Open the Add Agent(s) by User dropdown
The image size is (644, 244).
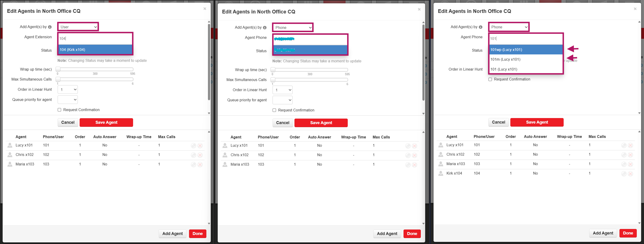pyautogui.click(x=78, y=27)
